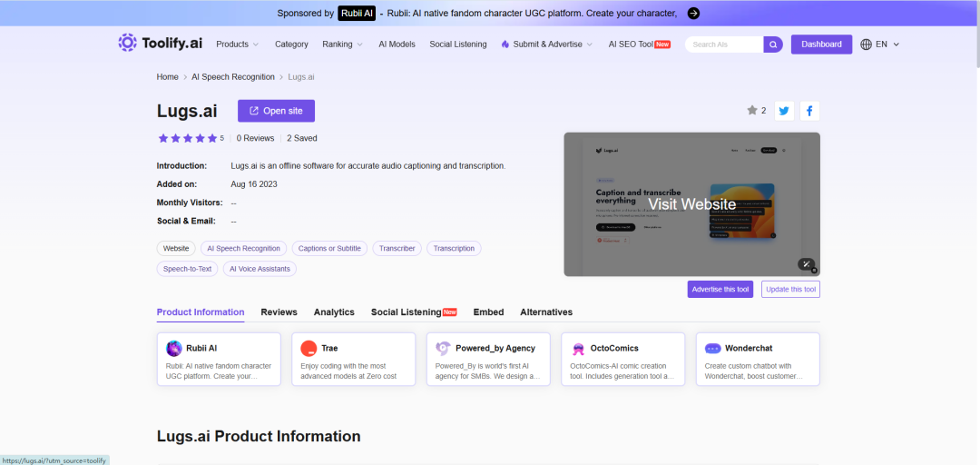Image resolution: width=980 pixels, height=465 pixels.
Task: Open the Rubii AI sponsored card title
Action: tap(201, 348)
